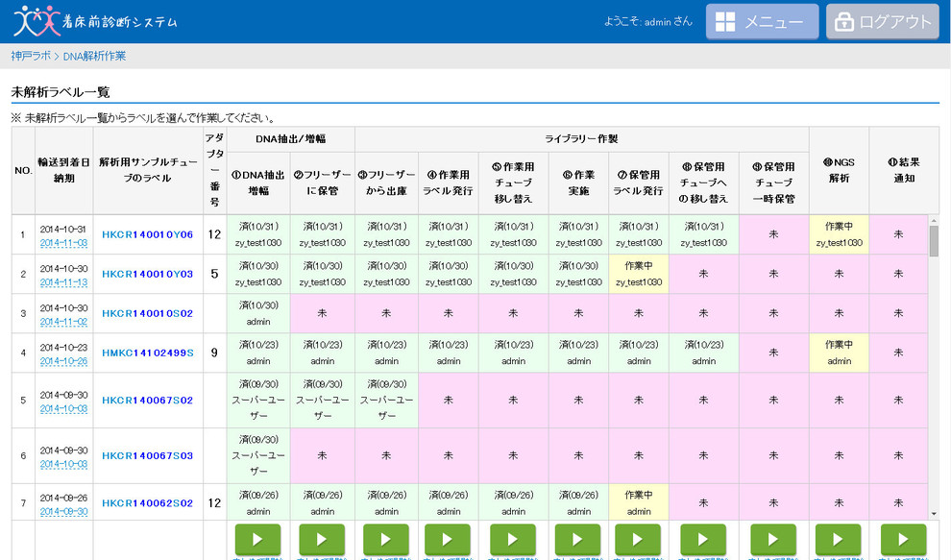951x560 pixels.
Task: Click the green play button under 作業用チューブ移し替え column
Action: [513, 540]
